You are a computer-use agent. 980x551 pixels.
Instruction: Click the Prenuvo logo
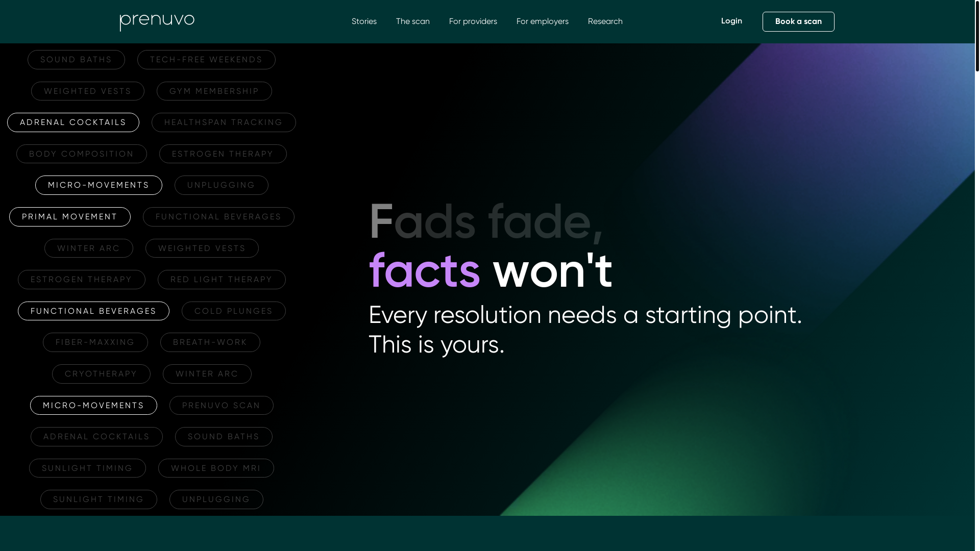[157, 22]
